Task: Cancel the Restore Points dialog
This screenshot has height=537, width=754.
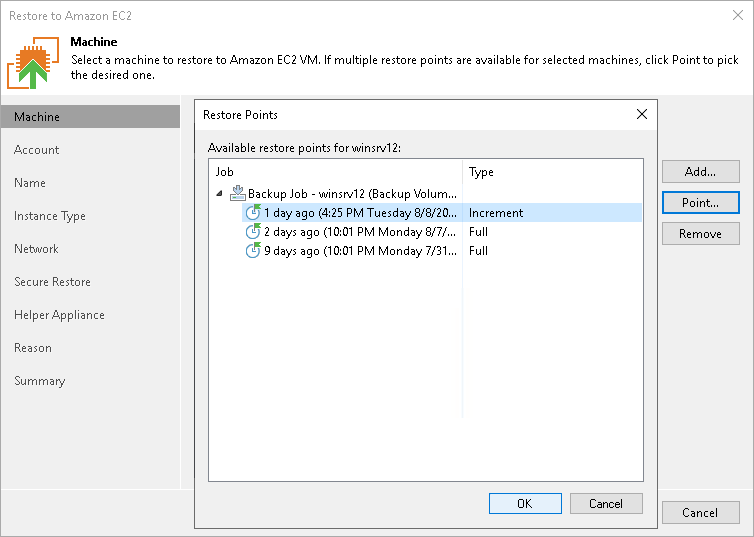Action: 606,503
